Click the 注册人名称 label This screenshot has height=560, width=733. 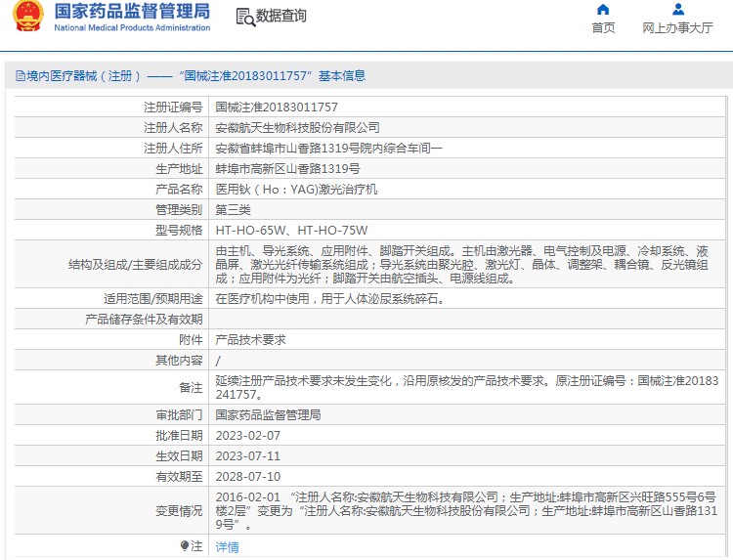[173, 128]
